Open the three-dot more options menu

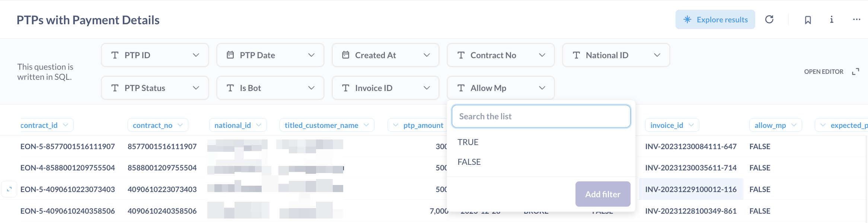pyautogui.click(x=856, y=20)
